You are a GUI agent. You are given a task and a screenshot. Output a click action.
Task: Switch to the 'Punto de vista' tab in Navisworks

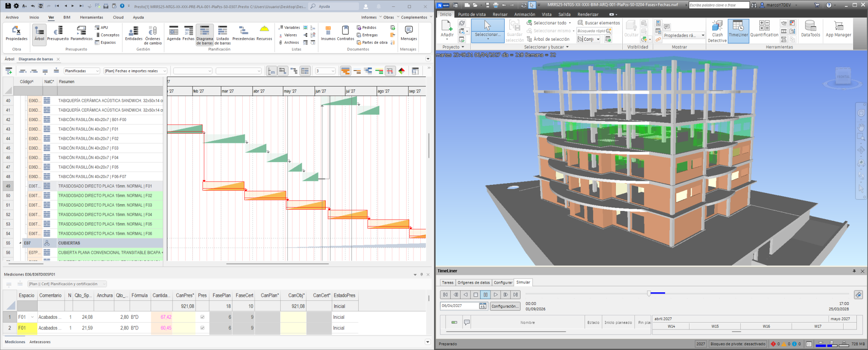pyautogui.click(x=472, y=15)
